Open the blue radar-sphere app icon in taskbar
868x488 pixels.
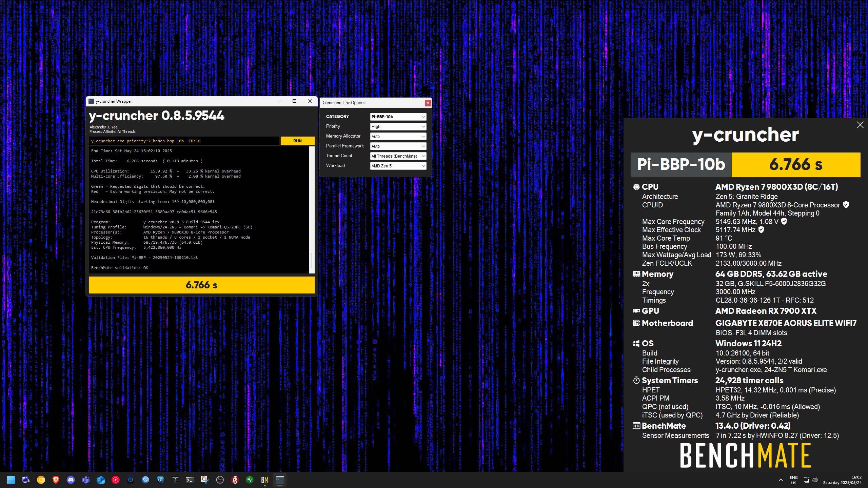coord(145,480)
